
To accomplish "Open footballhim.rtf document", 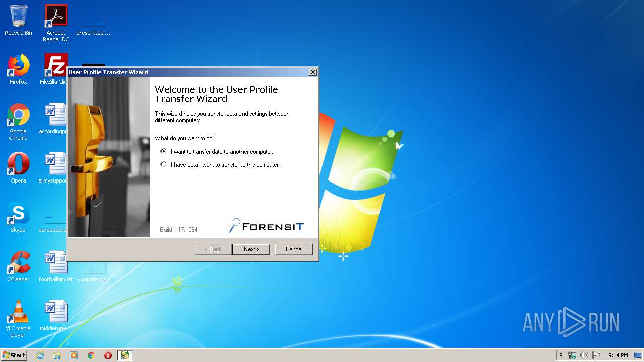I will 56,266.
